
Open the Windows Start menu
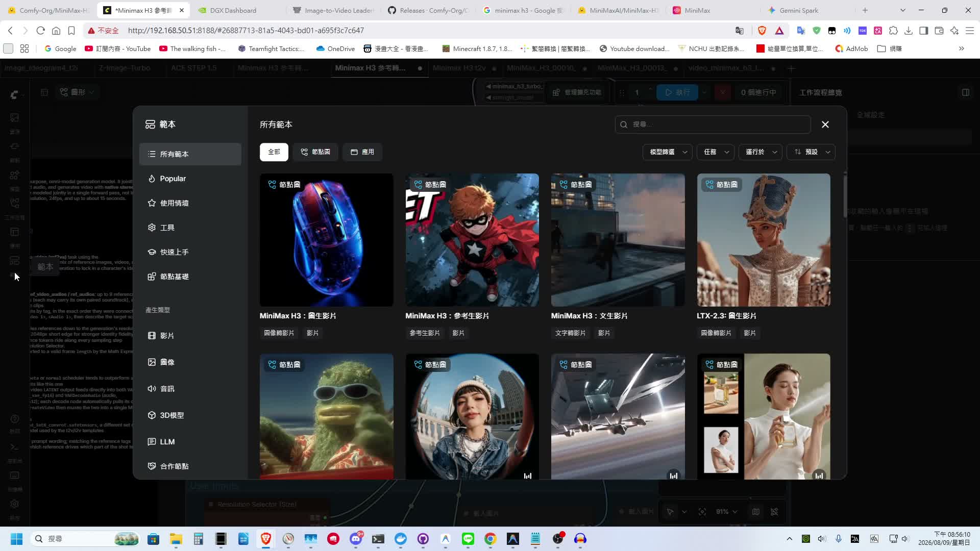[16, 539]
